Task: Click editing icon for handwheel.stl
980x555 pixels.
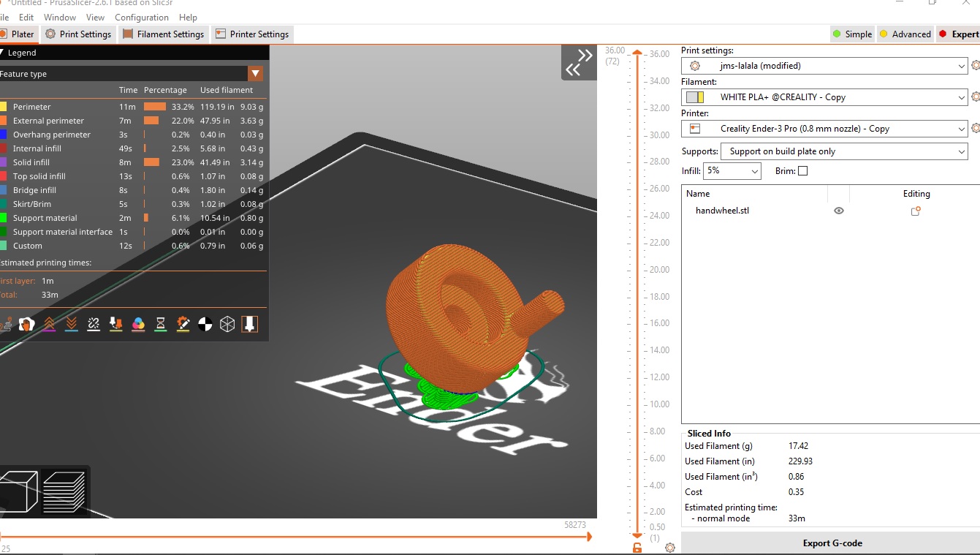Action: point(915,211)
